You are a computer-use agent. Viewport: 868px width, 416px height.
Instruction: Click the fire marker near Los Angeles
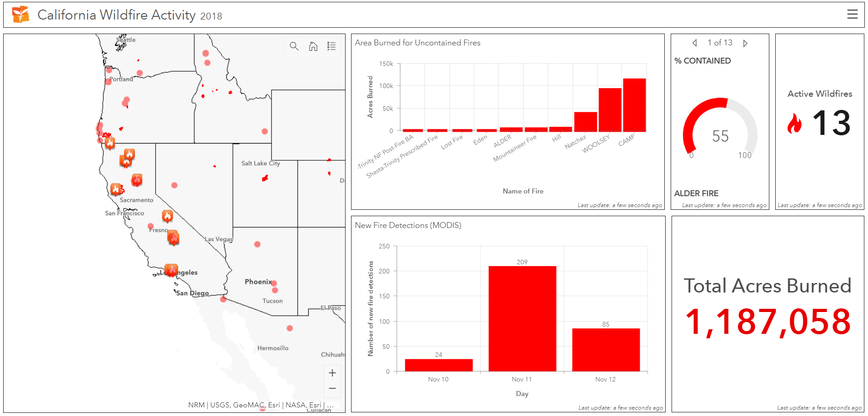click(171, 270)
